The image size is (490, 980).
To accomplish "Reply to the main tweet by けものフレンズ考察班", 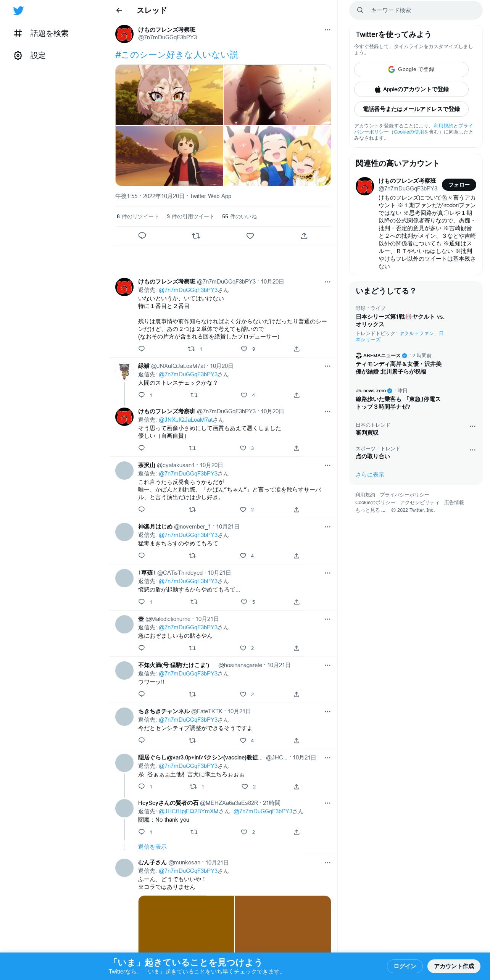I will pyautogui.click(x=142, y=235).
